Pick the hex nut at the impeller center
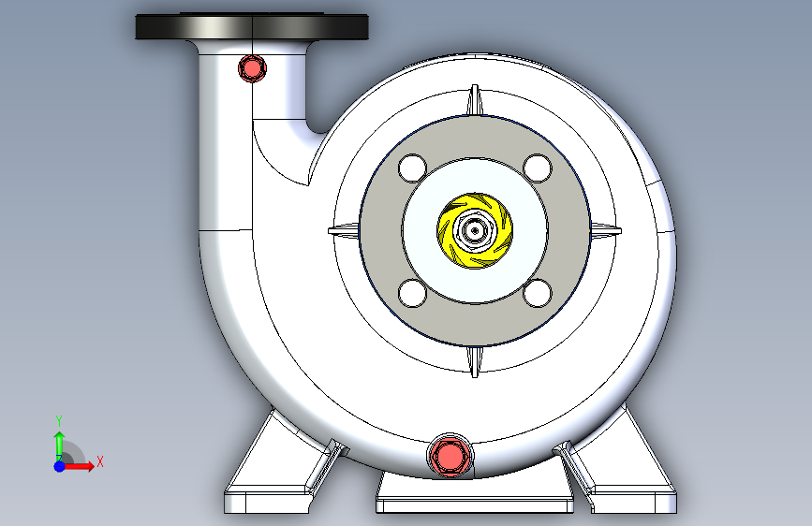812x526 pixels. (x=474, y=231)
